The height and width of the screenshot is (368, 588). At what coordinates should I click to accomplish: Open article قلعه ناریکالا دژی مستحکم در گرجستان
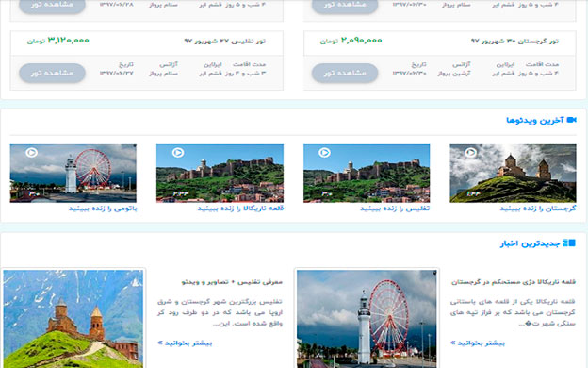point(513,282)
